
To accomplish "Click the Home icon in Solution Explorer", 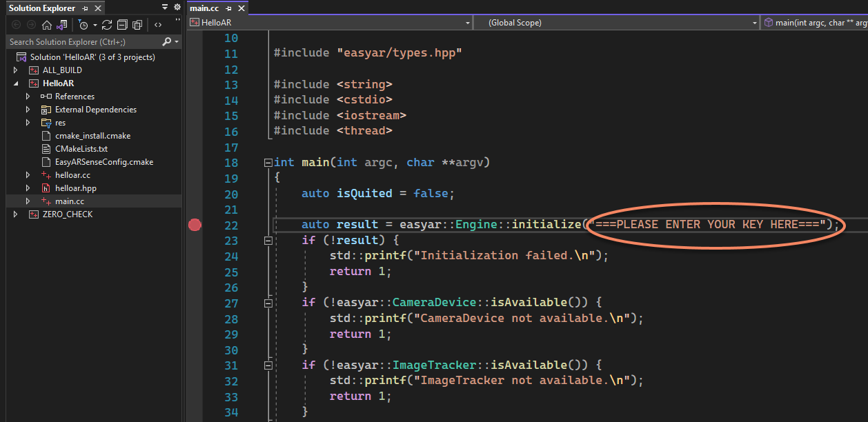I will click(46, 25).
